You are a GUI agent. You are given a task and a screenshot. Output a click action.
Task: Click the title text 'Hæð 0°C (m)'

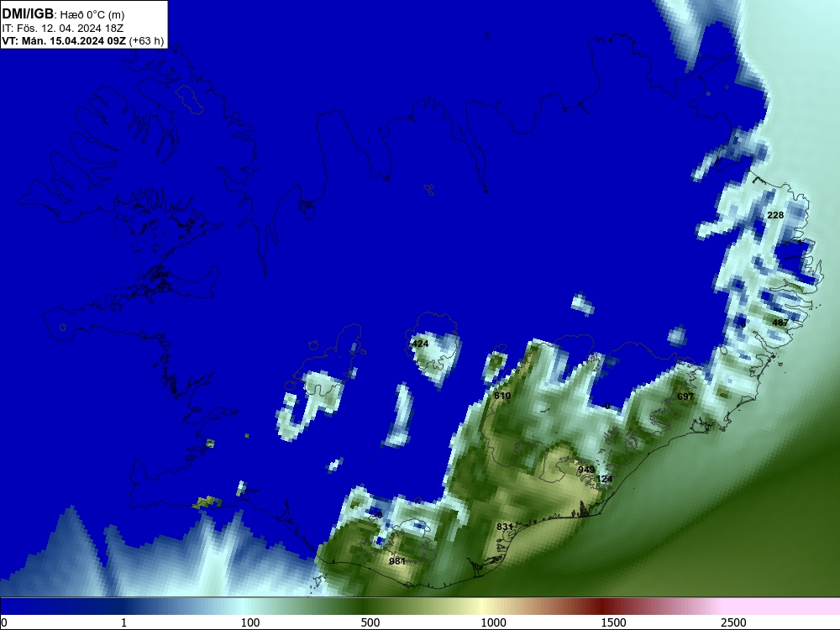pyautogui.click(x=92, y=14)
